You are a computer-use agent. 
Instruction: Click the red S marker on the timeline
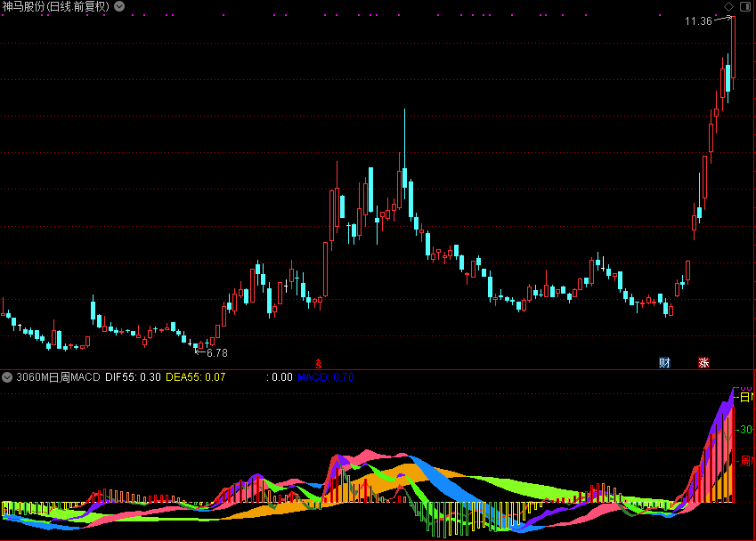[x=319, y=364]
